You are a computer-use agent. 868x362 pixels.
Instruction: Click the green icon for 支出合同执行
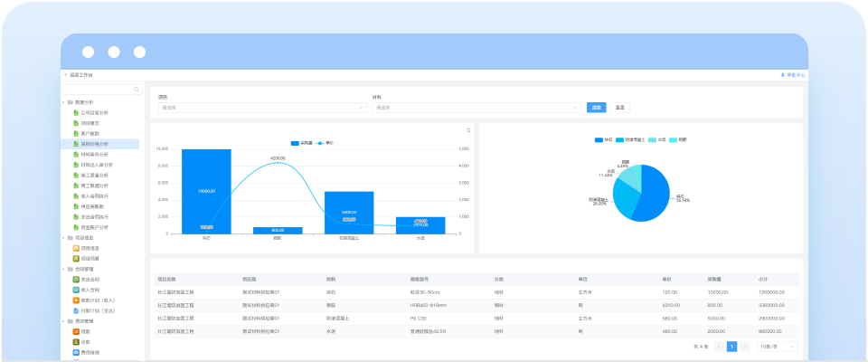point(76,217)
